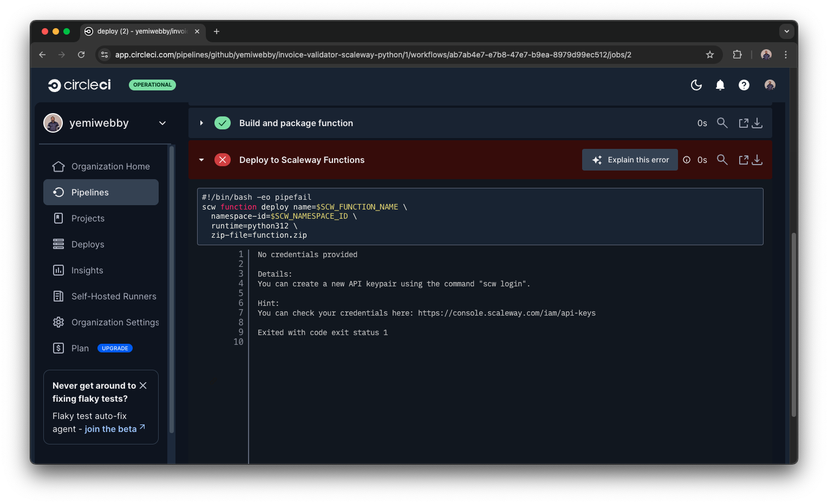The width and height of the screenshot is (828, 504).
Task: Open Deploys in the sidebar
Action: (x=101, y=244)
